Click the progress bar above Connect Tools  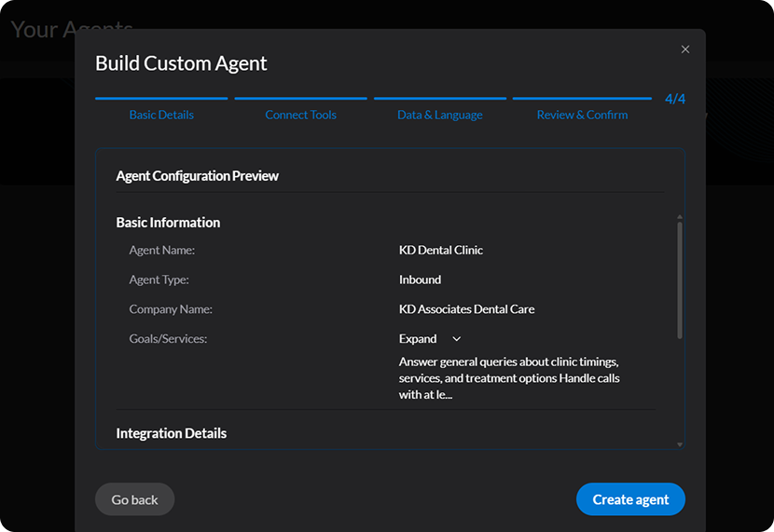[x=300, y=98]
